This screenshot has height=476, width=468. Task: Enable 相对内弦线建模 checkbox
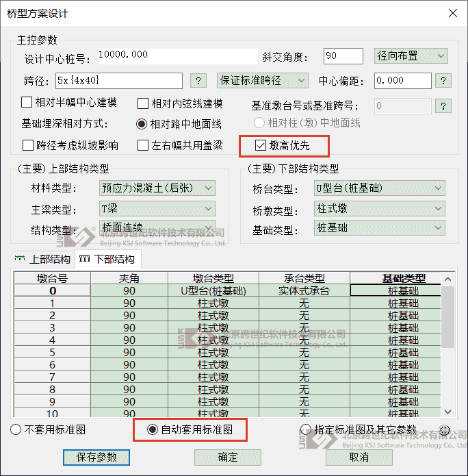point(143,103)
